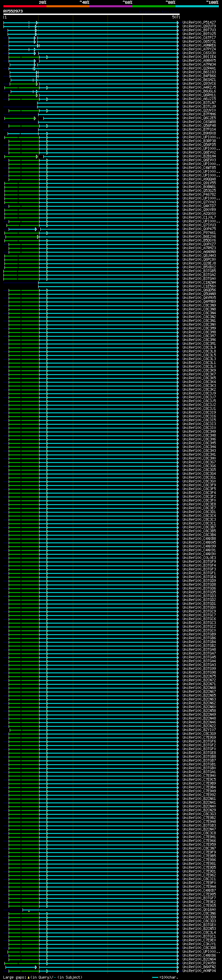Select the UniRef100_Q2UVI0 label

[x=199, y=110]
